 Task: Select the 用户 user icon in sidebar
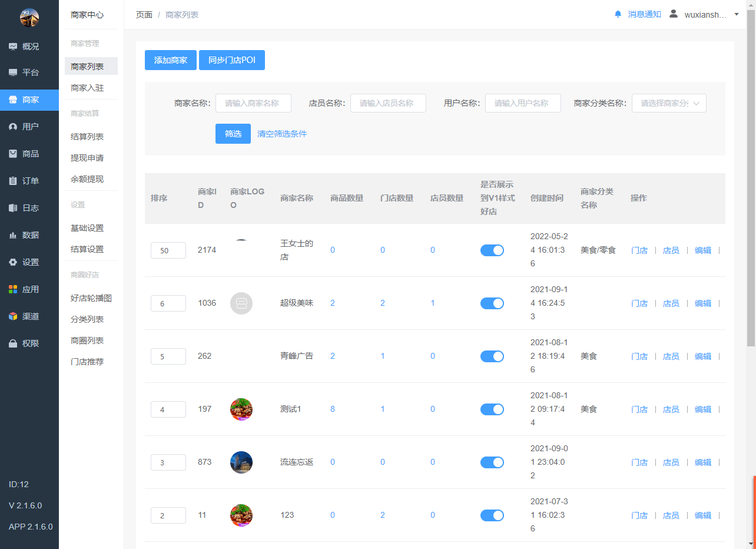pos(13,127)
